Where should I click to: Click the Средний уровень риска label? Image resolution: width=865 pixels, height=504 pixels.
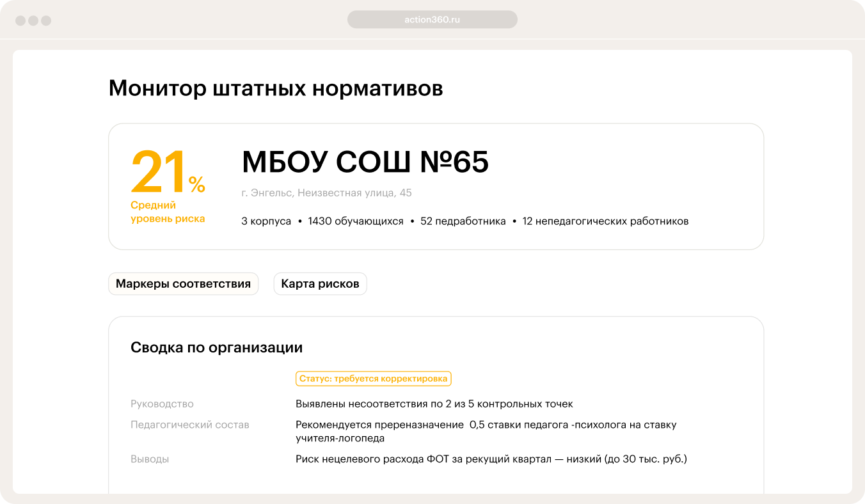click(168, 212)
